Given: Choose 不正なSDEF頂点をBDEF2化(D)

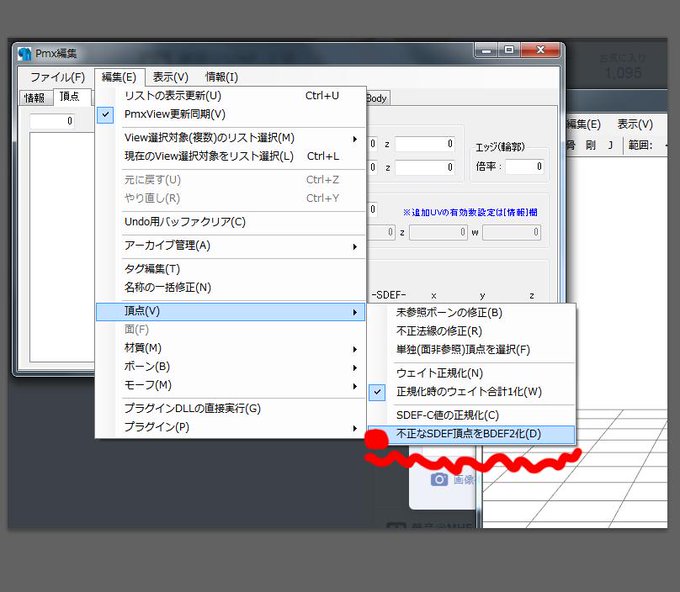Looking at the screenshot, I should point(472,434).
